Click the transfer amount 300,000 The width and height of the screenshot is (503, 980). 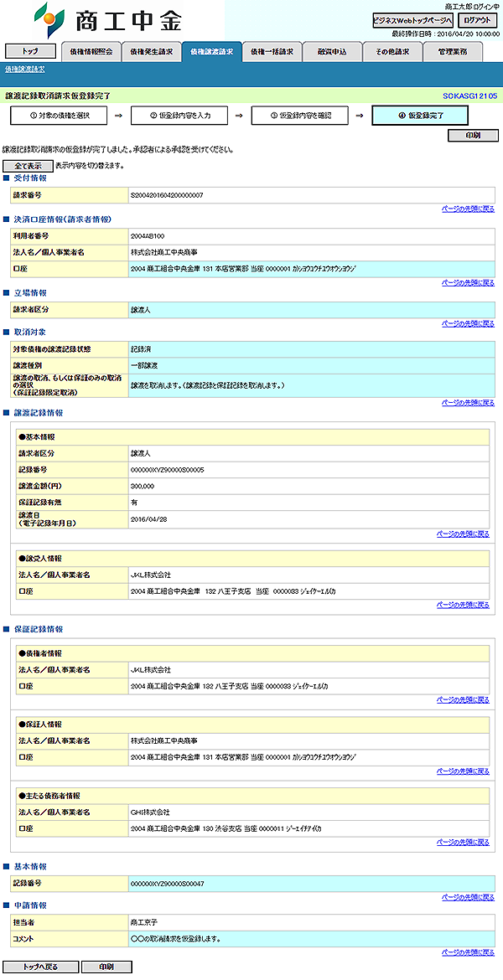pyautogui.click(x=143, y=486)
